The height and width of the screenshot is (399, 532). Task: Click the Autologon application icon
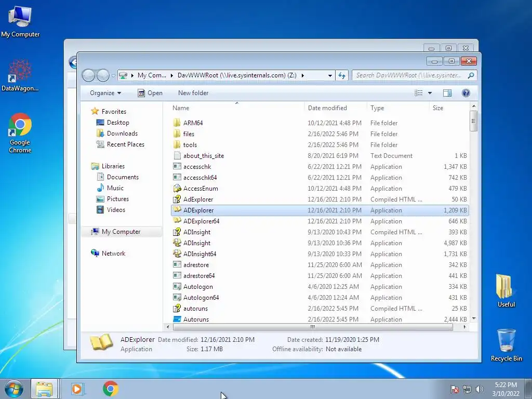(x=177, y=287)
